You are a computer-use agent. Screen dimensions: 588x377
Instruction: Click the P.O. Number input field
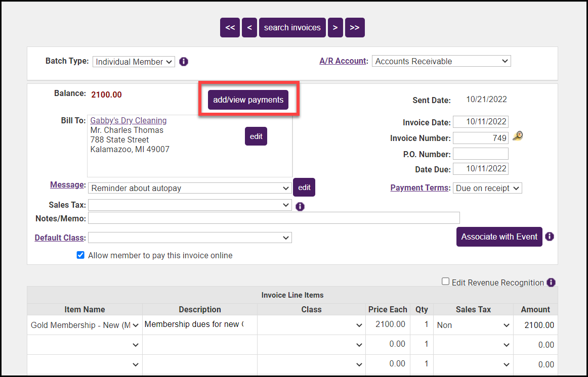(480, 154)
